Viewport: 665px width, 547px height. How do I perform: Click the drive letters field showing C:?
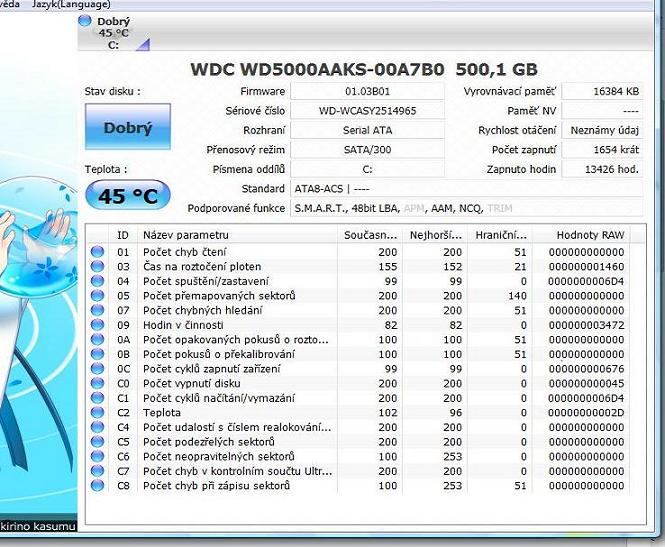[x=367, y=169]
